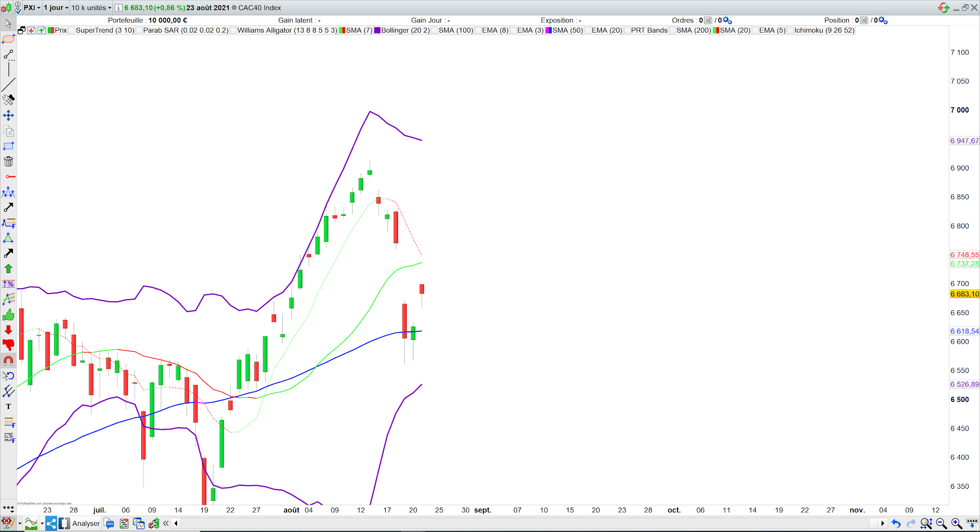980x532 pixels.
Task: Open the order list icon
Action: pyautogui.click(x=124, y=523)
